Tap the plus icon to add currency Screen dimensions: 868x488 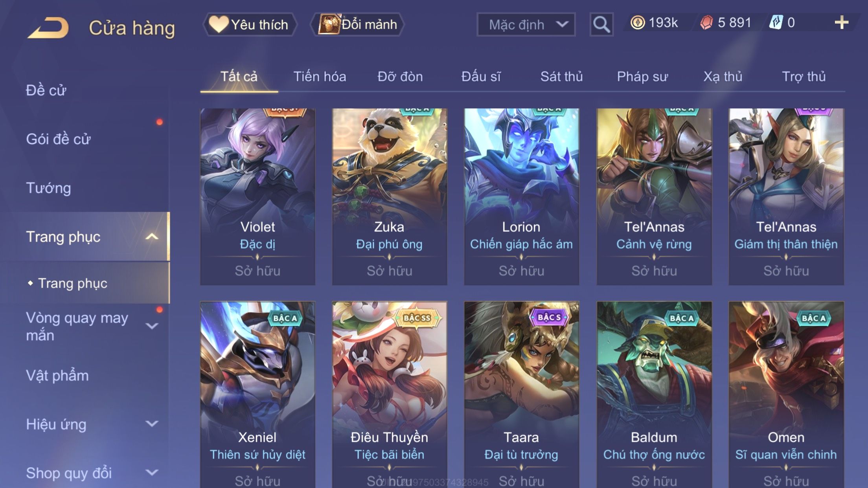(x=841, y=23)
